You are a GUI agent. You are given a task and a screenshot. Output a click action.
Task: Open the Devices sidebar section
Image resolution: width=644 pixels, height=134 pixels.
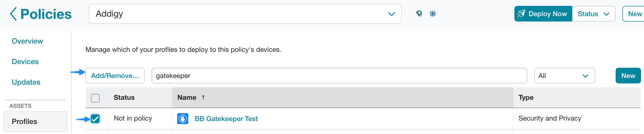(x=25, y=62)
